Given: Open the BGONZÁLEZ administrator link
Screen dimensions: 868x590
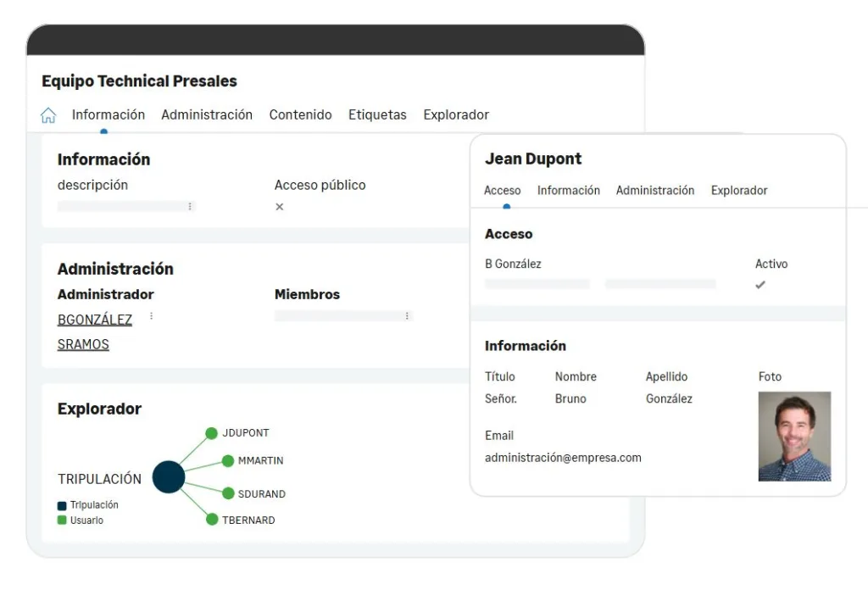Looking at the screenshot, I should [x=95, y=320].
